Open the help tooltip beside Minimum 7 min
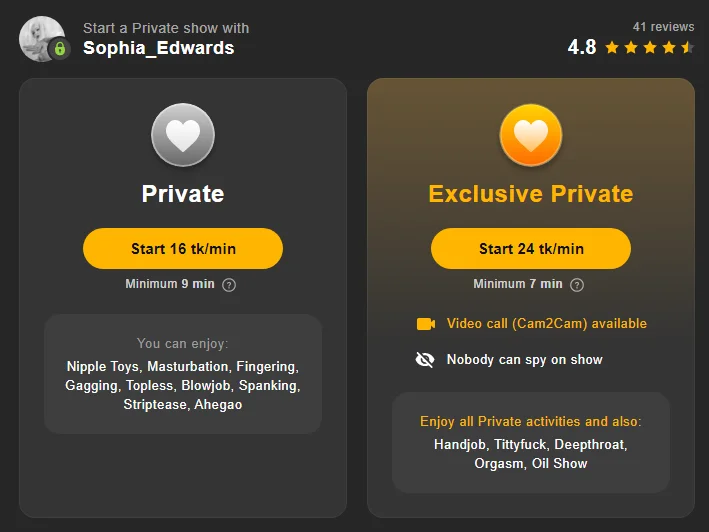The height and width of the screenshot is (532, 709). pos(577,285)
